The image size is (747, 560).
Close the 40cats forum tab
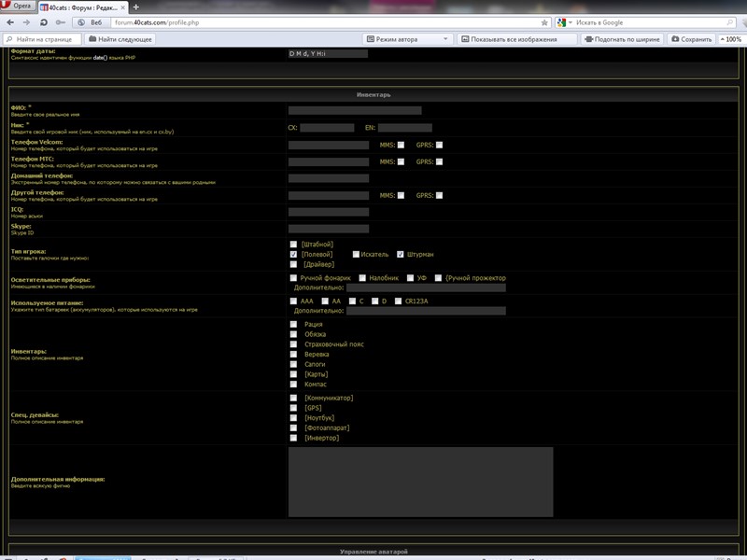[123, 7]
